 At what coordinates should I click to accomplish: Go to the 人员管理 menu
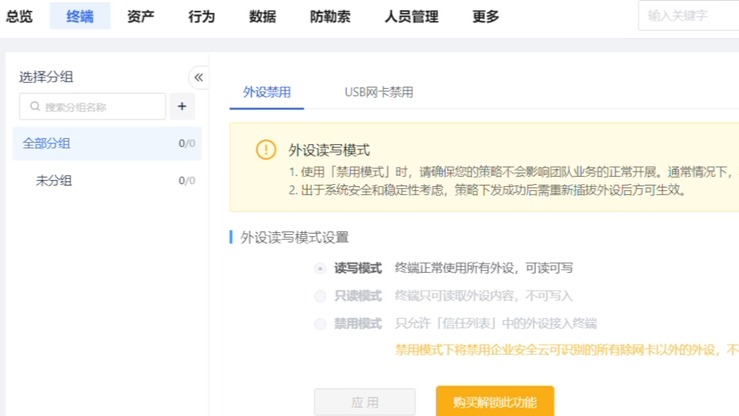[x=411, y=16]
